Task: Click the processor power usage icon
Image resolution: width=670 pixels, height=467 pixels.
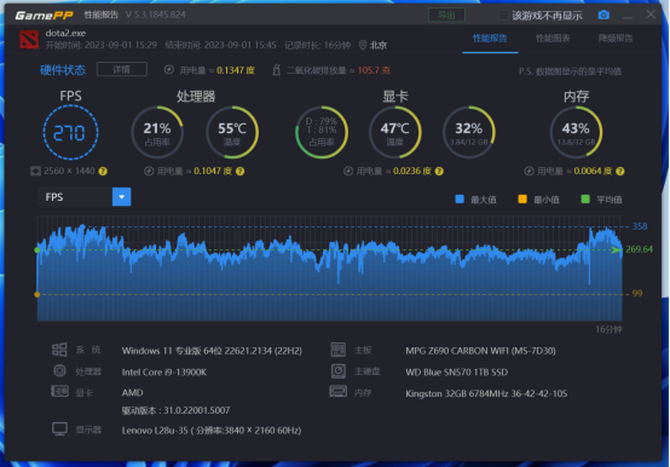Action: click(149, 171)
